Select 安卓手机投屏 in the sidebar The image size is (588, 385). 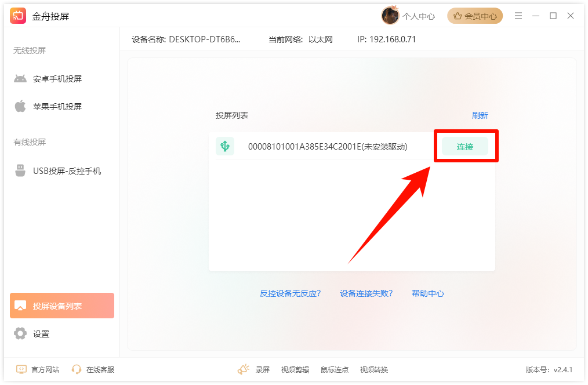pos(57,79)
